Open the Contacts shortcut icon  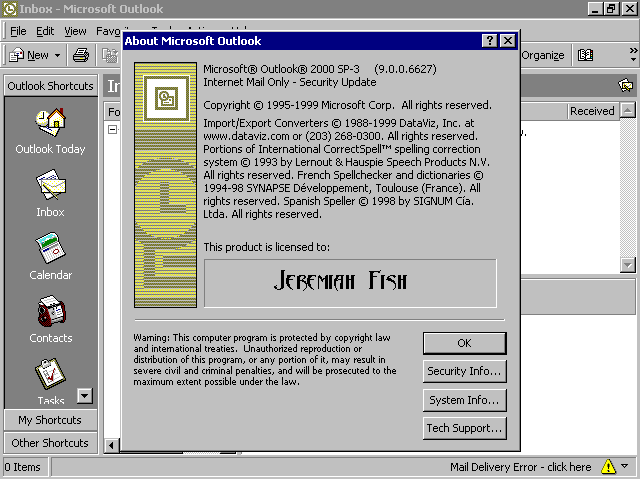[x=51, y=311]
